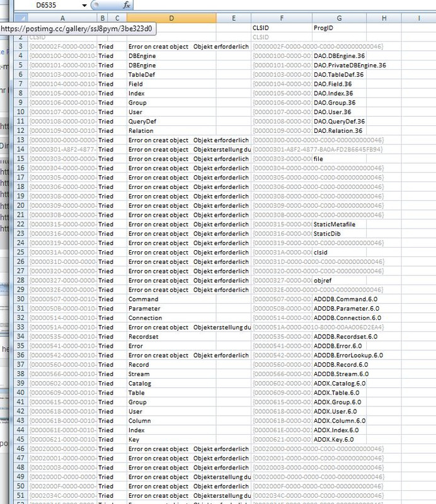
Task: Select column G header
Action: tap(339, 18)
